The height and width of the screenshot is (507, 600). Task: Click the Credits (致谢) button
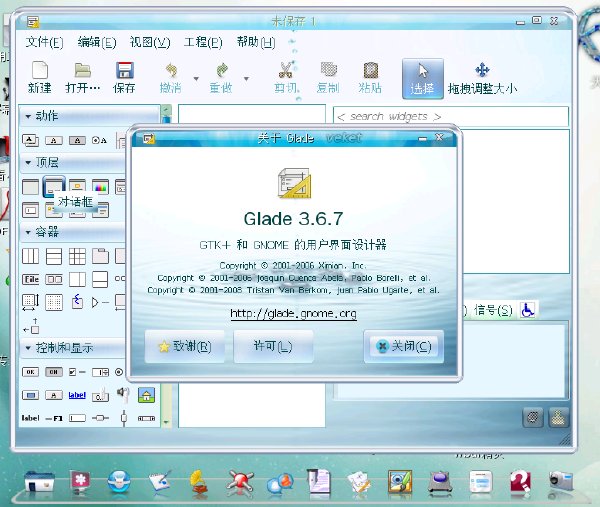click(185, 346)
